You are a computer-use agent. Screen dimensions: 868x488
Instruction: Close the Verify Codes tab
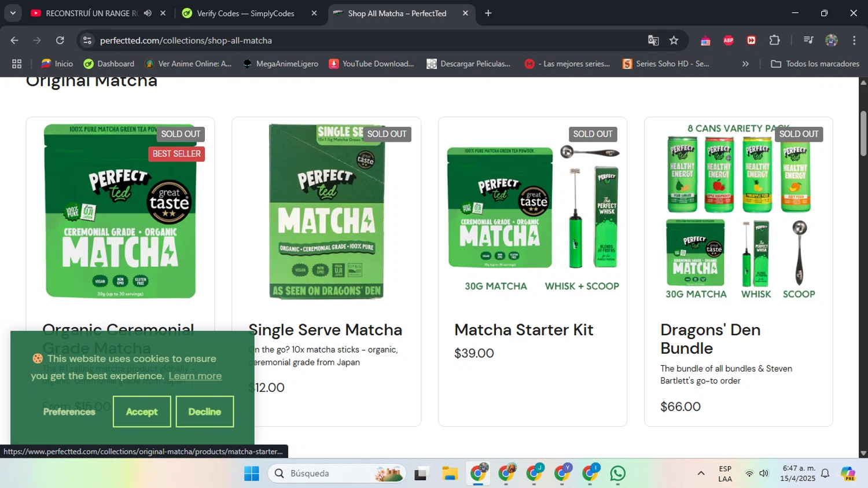(x=314, y=13)
